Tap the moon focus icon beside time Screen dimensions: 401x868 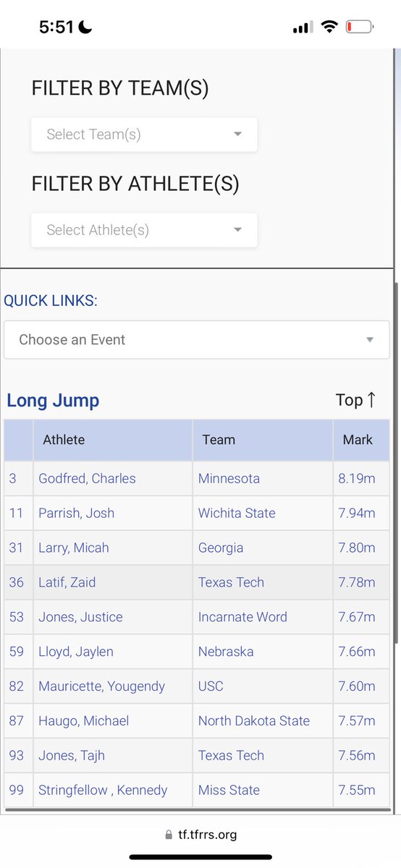85,27
